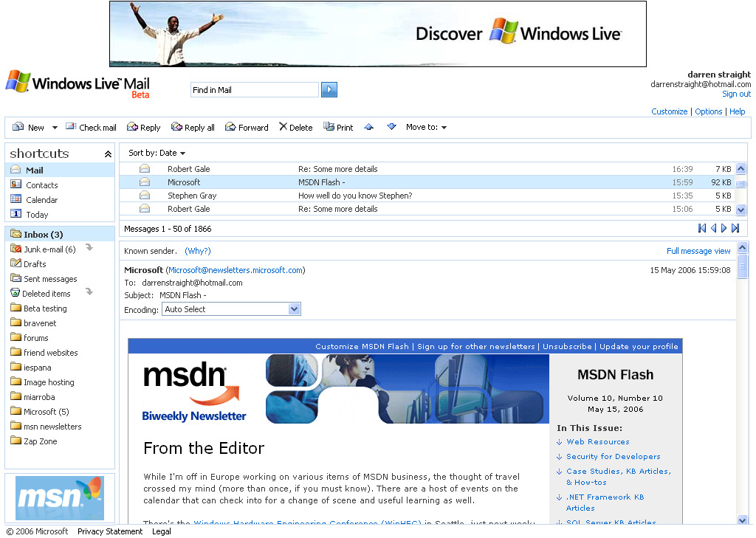Click the Sign out link
The image size is (756, 538).
point(736,94)
